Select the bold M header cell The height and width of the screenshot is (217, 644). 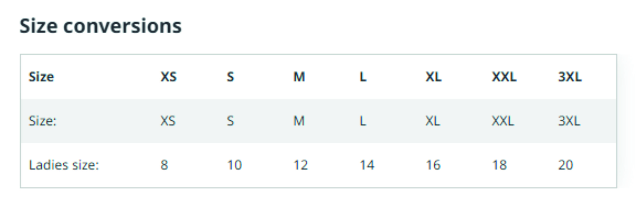click(x=299, y=77)
